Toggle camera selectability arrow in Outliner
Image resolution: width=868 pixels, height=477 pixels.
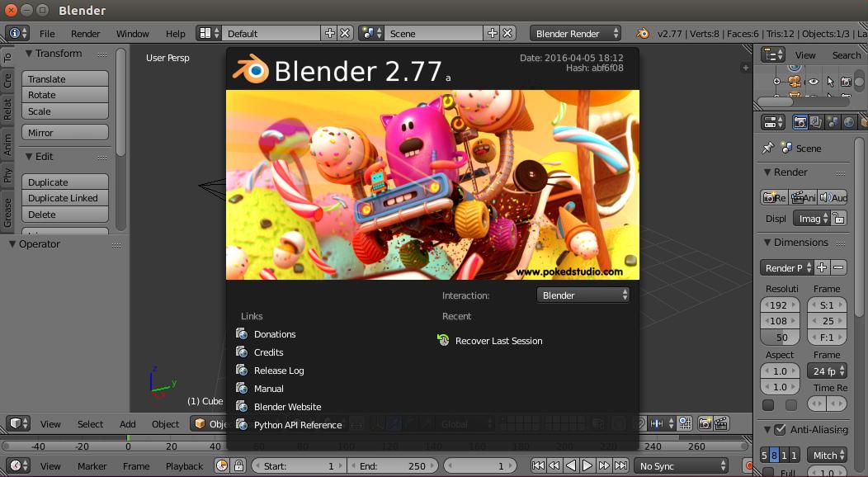tap(830, 82)
